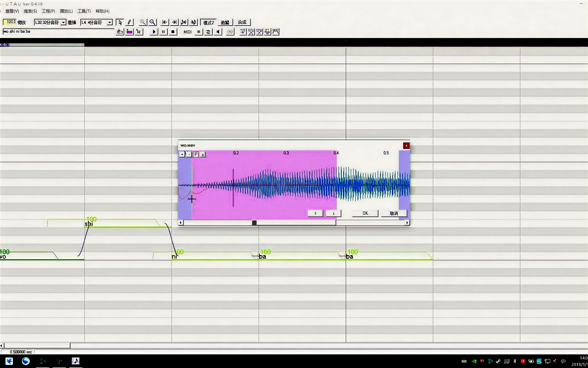The height and width of the screenshot is (368, 588).
Task: Toggle Mode 2 (模式2) button
Action: pyautogui.click(x=208, y=22)
